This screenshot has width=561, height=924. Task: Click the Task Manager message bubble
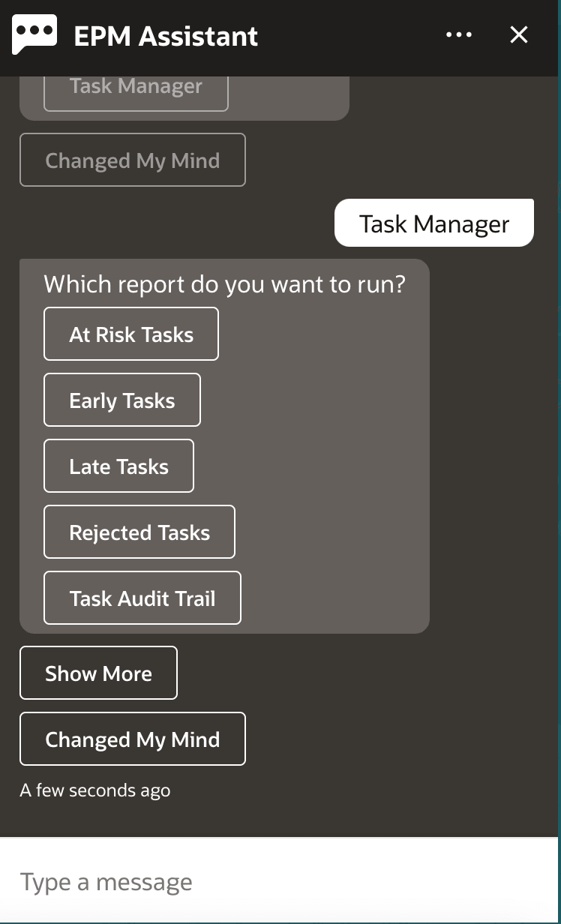click(x=433, y=223)
